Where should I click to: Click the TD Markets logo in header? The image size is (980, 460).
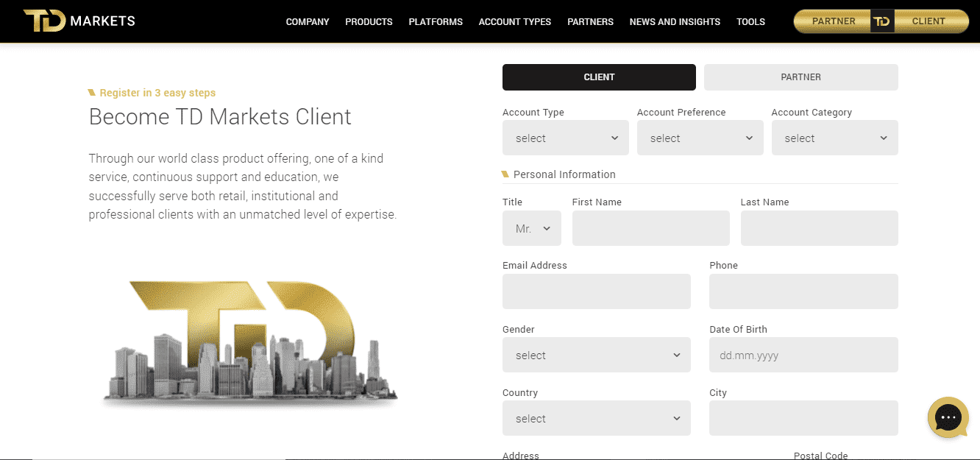coord(79,21)
